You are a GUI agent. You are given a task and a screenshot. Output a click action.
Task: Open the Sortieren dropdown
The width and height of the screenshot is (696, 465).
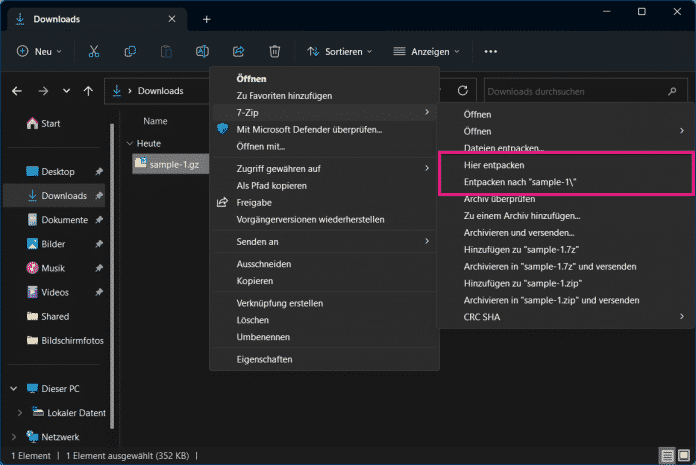pyautogui.click(x=340, y=51)
